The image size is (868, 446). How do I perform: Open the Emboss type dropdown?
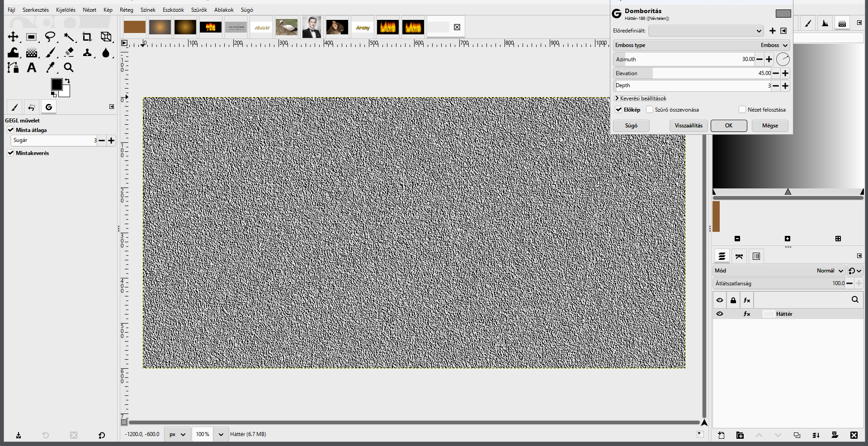coord(702,45)
